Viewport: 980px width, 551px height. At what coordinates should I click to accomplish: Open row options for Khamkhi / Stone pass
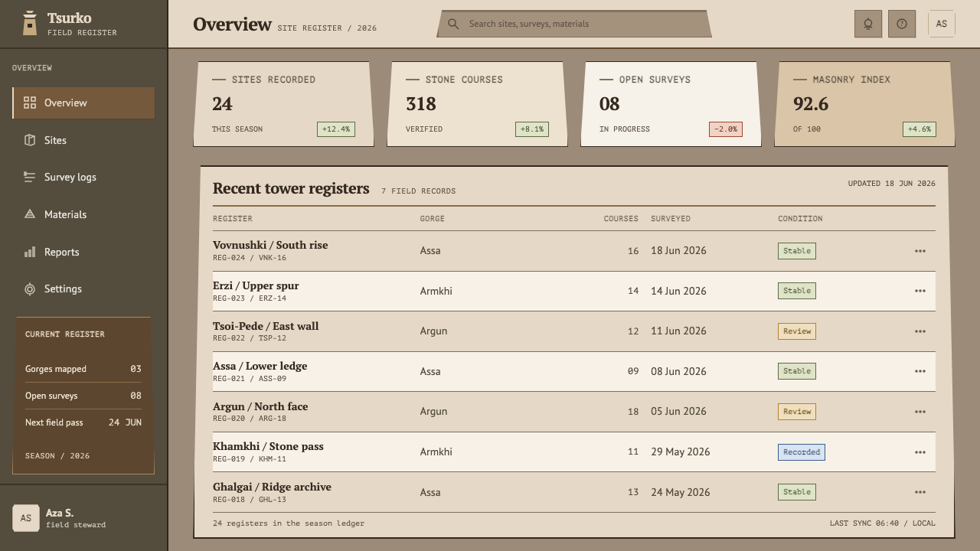tap(920, 452)
